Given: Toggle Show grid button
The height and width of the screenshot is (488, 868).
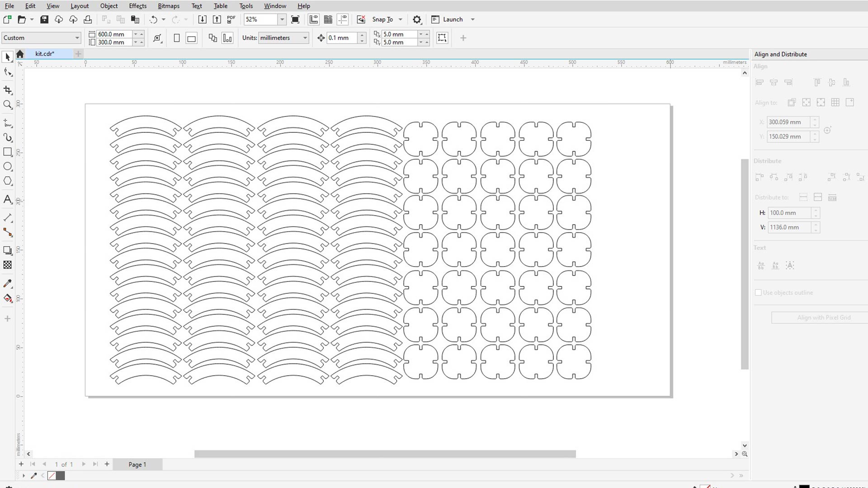Looking at the screenshot, I should [328, 19].
